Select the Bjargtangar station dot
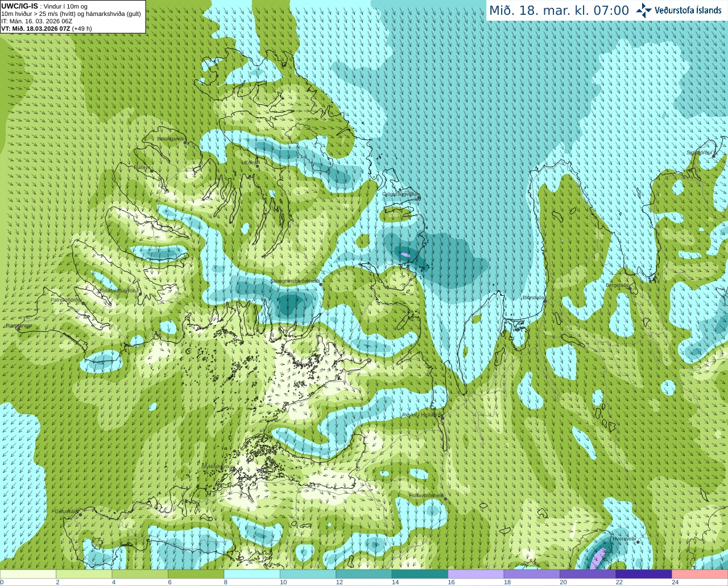 tap(18, 329)
